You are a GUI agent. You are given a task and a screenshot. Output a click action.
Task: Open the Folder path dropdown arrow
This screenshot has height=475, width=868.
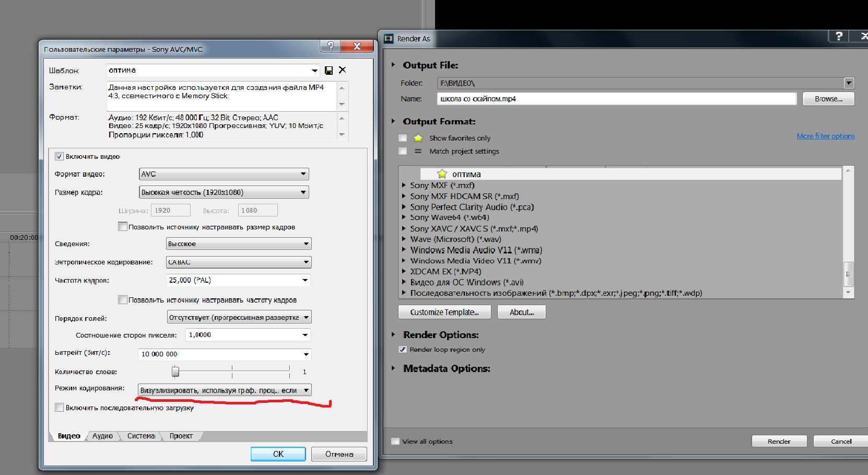coord(849,83)
